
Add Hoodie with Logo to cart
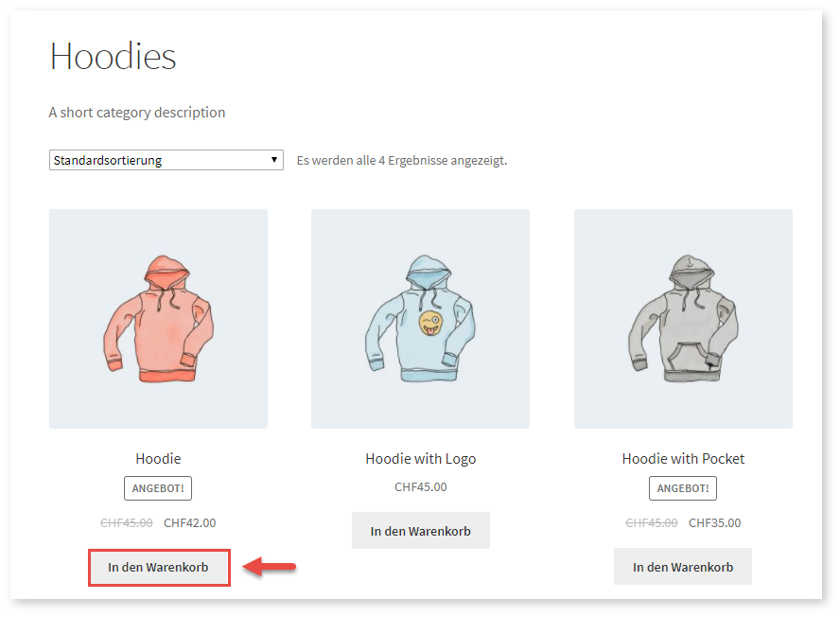coord(421,531)
